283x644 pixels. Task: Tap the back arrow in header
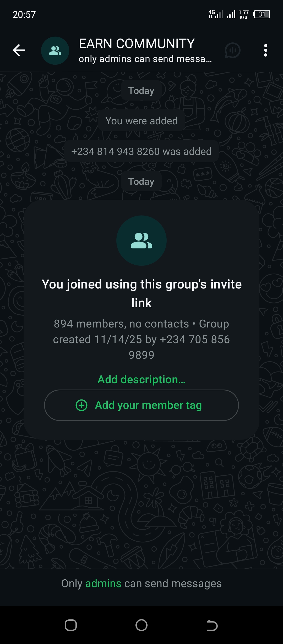pos(19,50)
